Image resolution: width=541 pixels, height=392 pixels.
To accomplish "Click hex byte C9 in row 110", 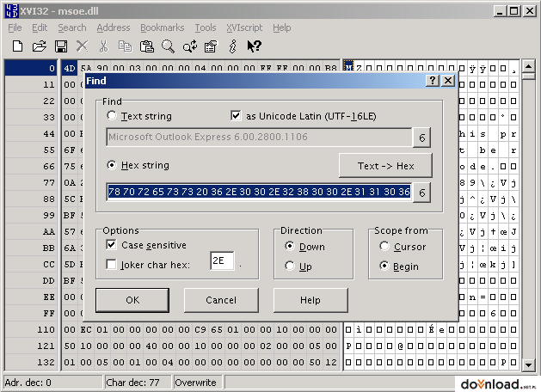I will click(200, 329).
